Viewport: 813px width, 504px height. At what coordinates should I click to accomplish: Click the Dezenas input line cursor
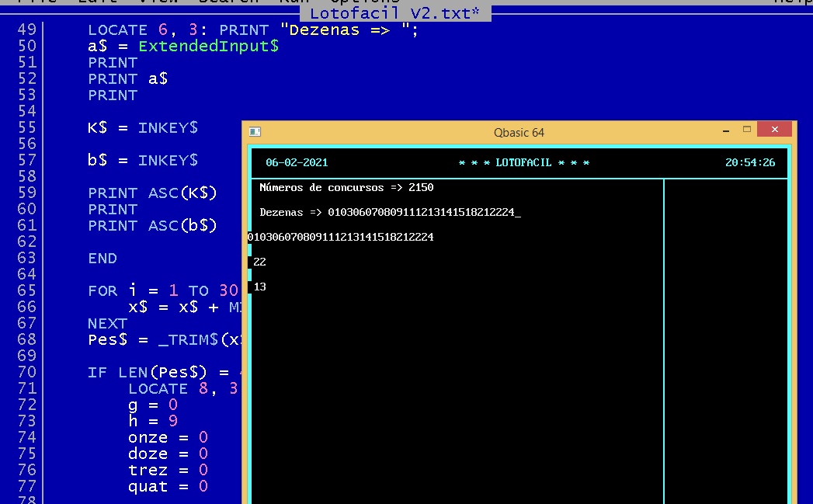[518, 213]
